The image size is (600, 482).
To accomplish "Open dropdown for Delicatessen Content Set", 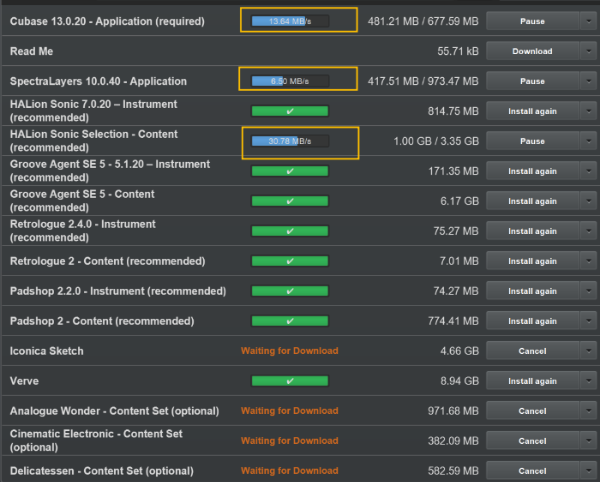I will coord(589,471).
